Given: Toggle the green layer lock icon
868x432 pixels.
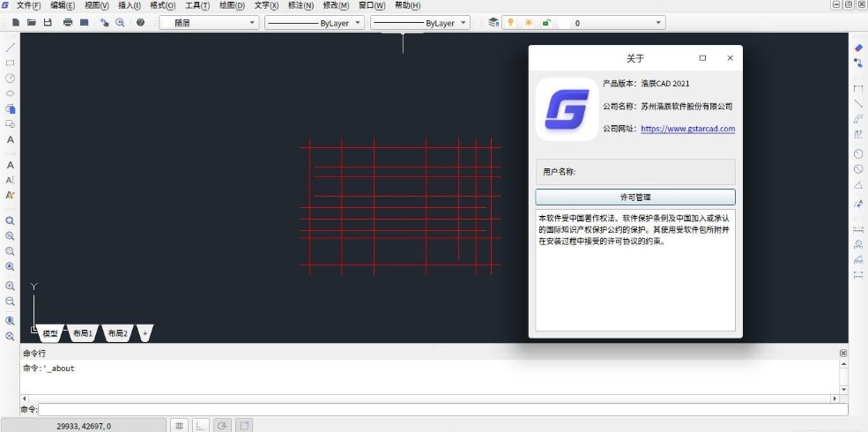Looking at the screenshot, I should coord(546,23).
